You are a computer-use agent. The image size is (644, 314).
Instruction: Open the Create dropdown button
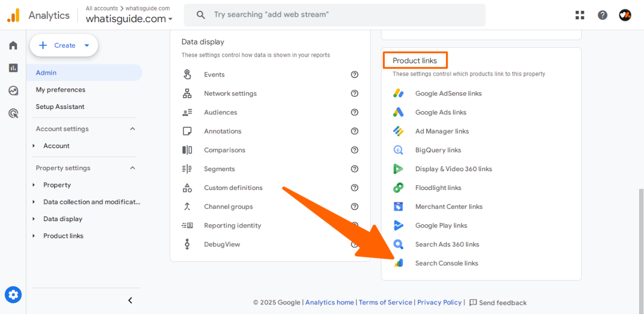[x=64, y=46]
